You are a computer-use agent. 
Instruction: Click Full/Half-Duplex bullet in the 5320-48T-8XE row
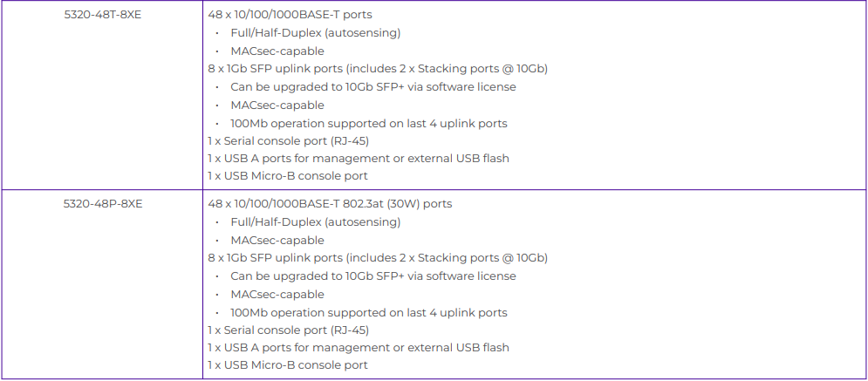[315, 33]
